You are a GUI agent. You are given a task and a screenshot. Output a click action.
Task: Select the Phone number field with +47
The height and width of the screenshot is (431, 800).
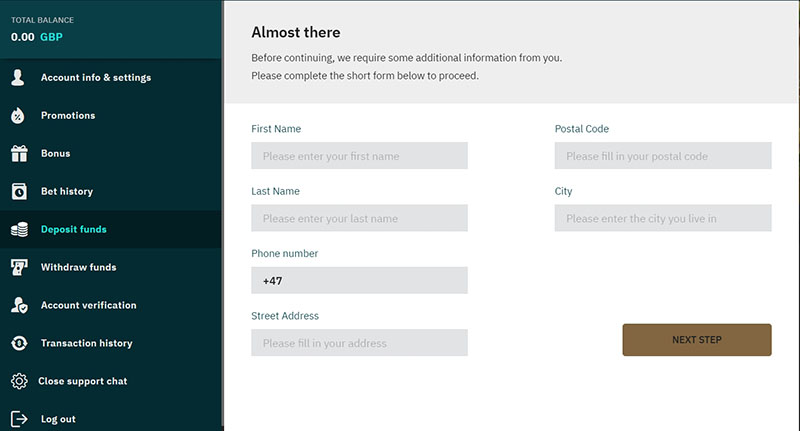tap(359, 280)
